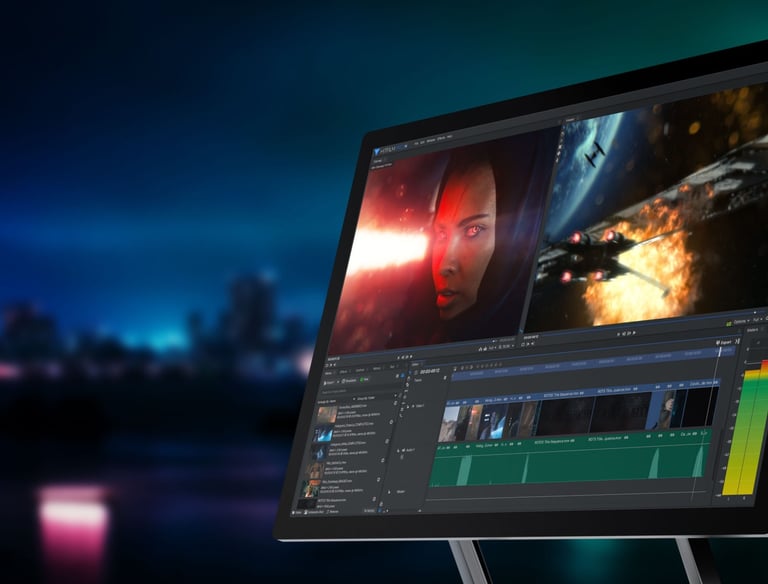The height and width of the screenshot is (584, 768).
Task: Select the first video clip on timeline
Action: pyautogui.click(x=451, y=422)
